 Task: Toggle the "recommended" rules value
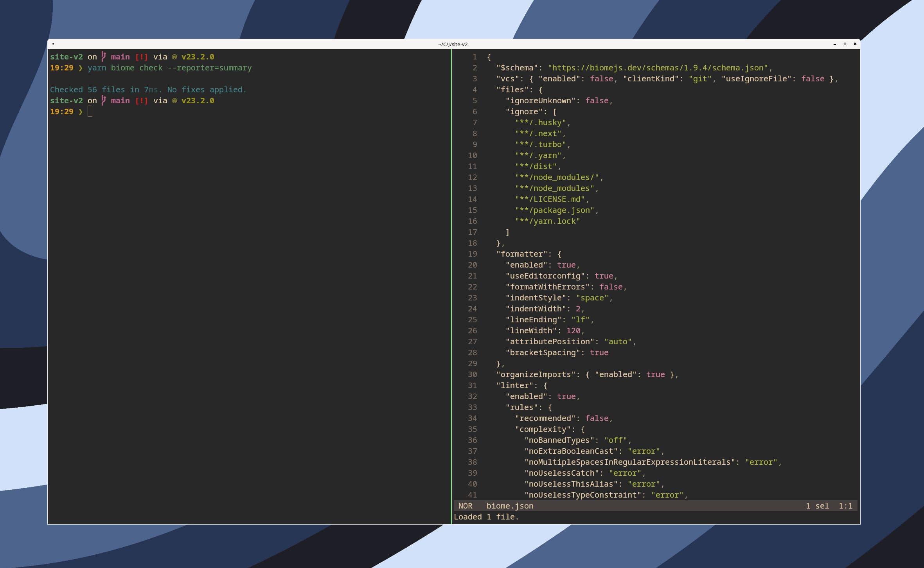coord(597,418)
